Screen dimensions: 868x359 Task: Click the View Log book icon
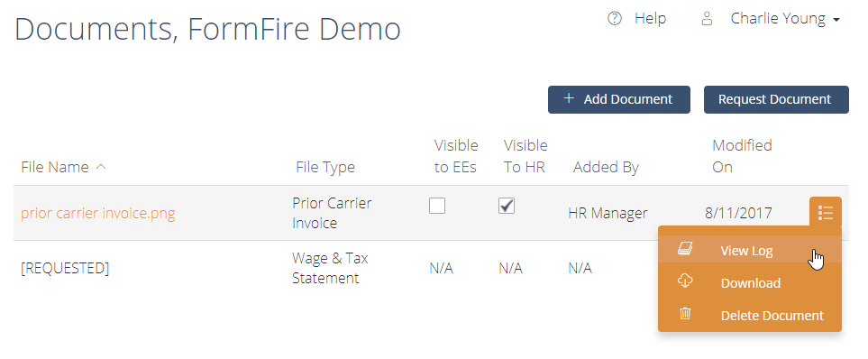(x=685, y=249)
